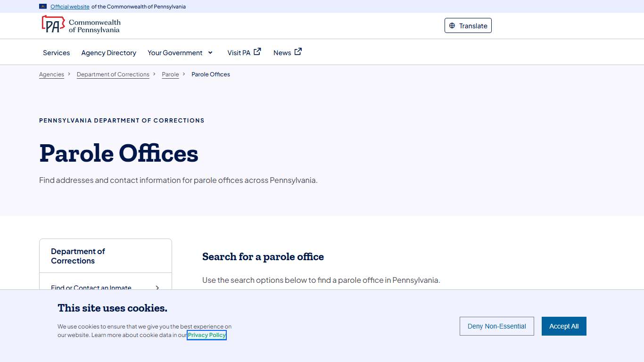Viewport: 644px width, 362px height.
Task: Open the Privacy Policy link
Action: tap(206, 335)
